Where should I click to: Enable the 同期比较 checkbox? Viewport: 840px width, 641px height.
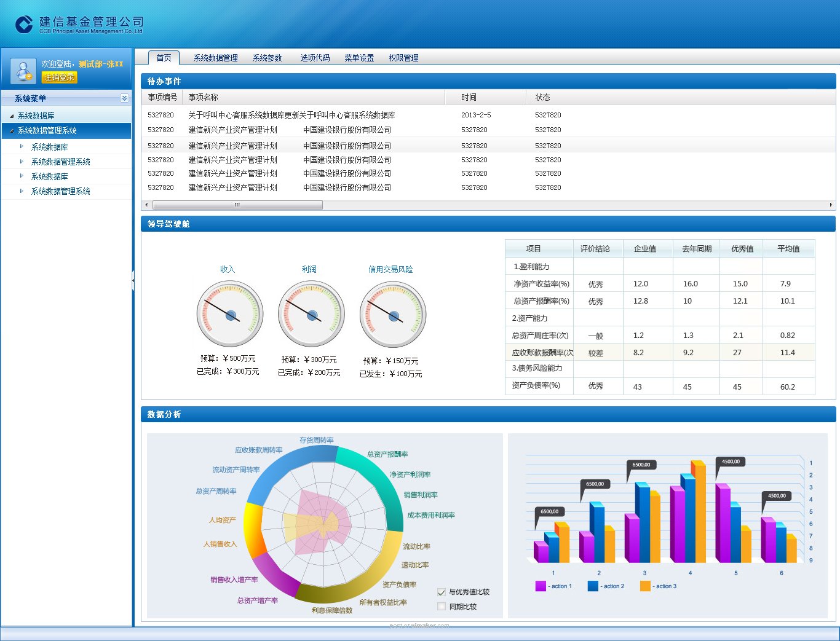pos(441,607)
